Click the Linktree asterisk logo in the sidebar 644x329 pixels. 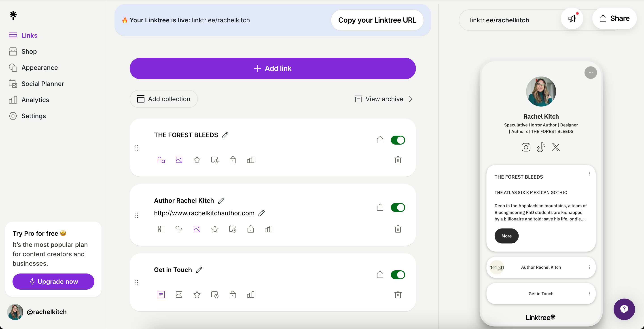13,15
